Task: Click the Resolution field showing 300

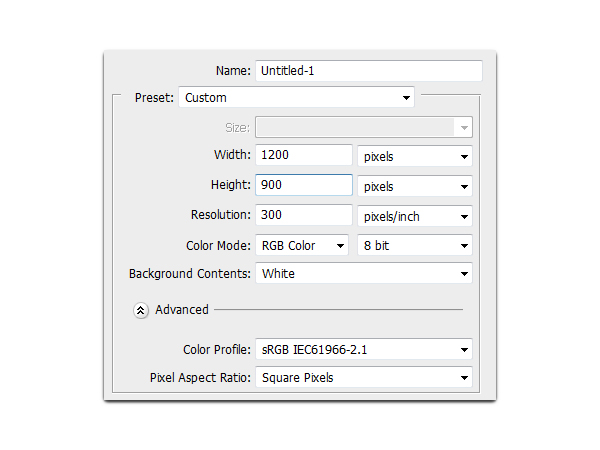Action: [x=303, y=216]
